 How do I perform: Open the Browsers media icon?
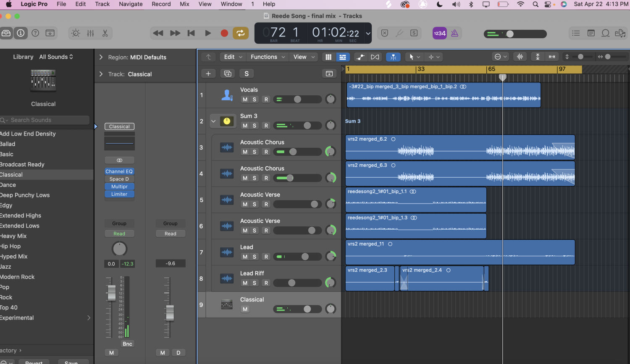[620, 33]
